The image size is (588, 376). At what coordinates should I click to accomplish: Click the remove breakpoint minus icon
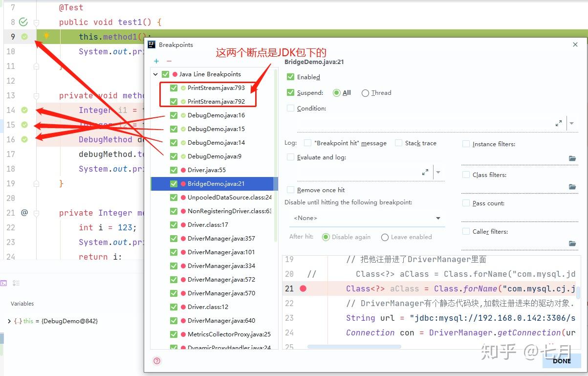[169, 61]
